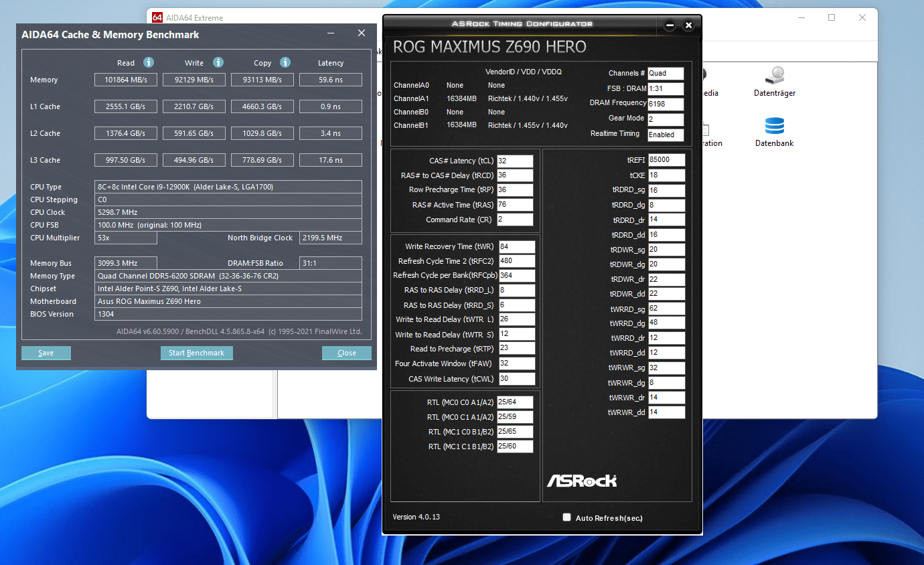
Task: Click the North Bridge Clock value 2199.5 MHz
Action: (x=331, y=238)
